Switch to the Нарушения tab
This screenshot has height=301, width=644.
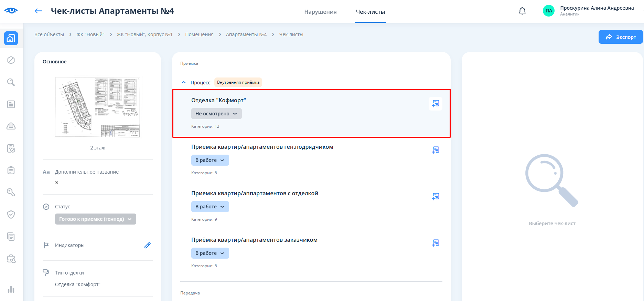320,12
